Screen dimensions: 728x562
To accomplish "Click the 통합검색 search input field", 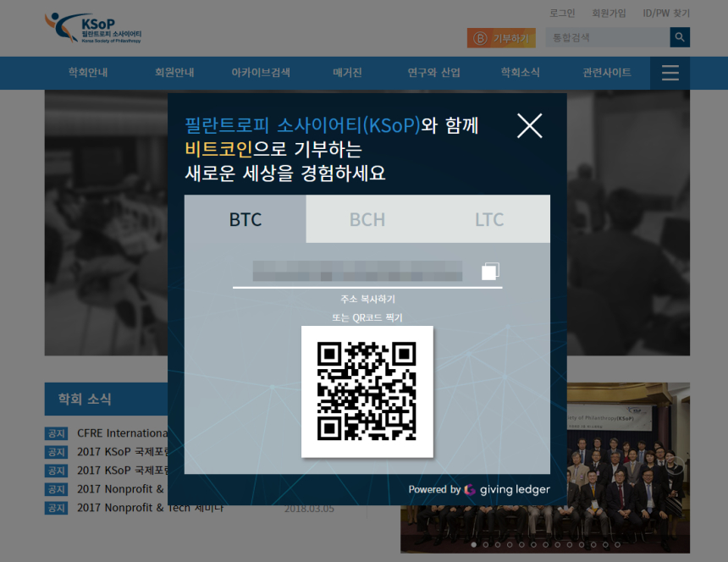I will click(606, 37).
